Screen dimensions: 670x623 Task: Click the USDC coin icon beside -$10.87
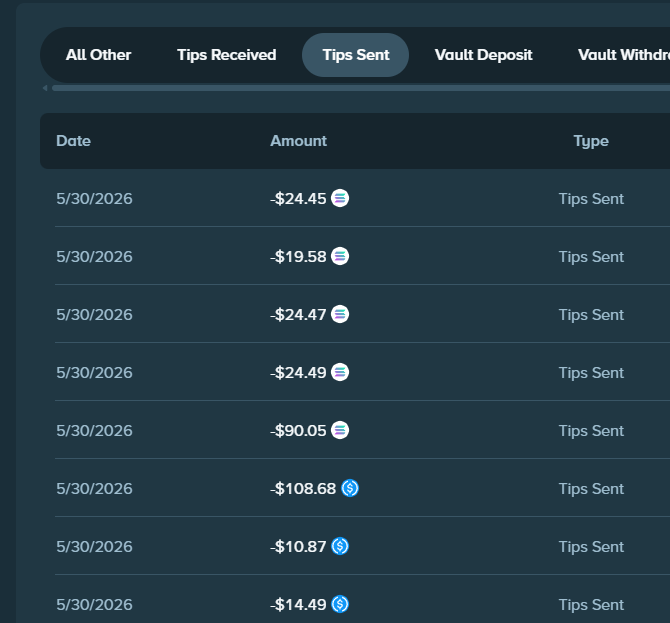coord(340,547)
